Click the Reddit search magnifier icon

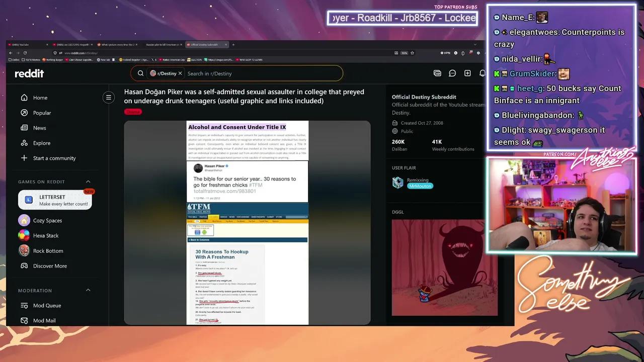click(x=140, y=73)
